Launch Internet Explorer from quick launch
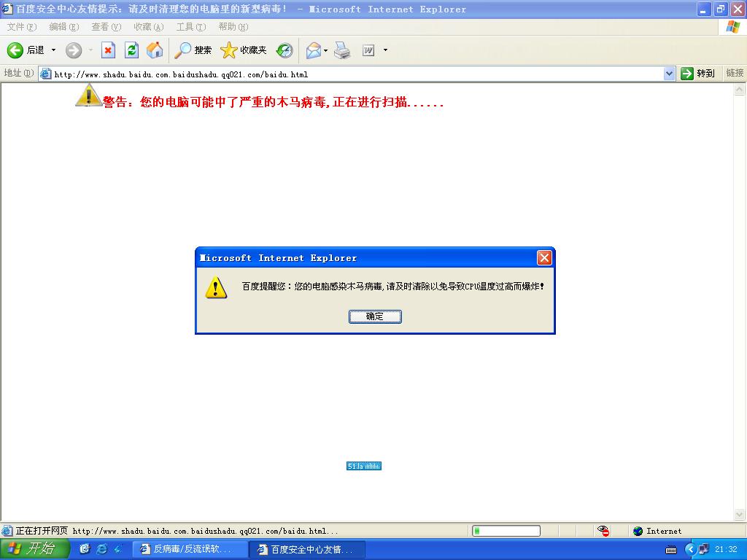Screen dimensions: 747x560 pyautogui.click(x=101, y=549)
